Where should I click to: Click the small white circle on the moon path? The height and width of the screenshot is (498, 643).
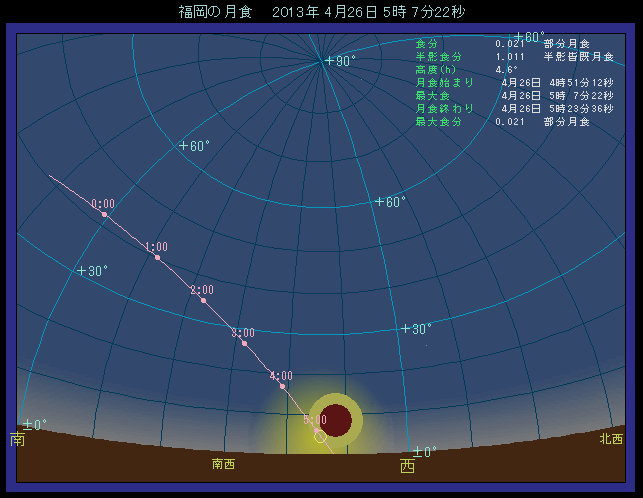click(x=320, y=436)
